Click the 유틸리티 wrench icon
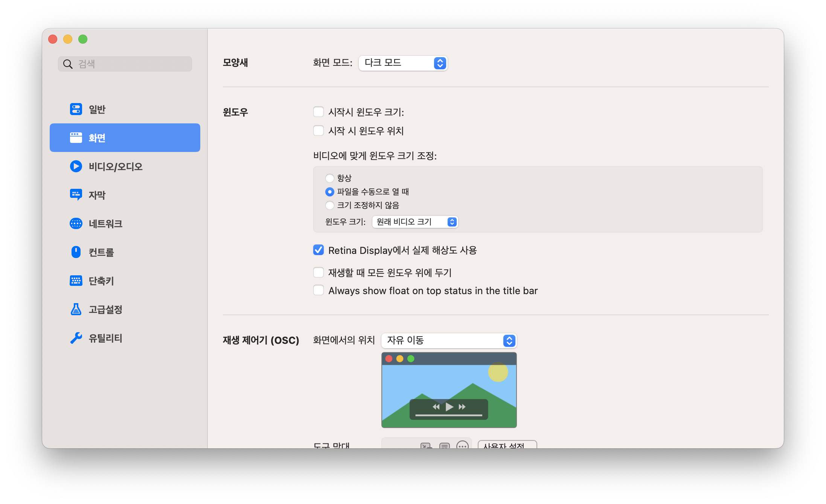This screenshot has width=826, height=504. coord(76,338)
